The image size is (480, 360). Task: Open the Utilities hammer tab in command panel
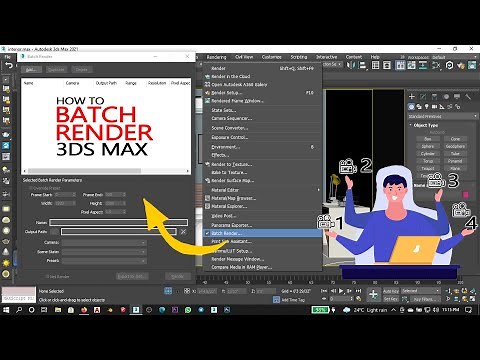[468, 97]
